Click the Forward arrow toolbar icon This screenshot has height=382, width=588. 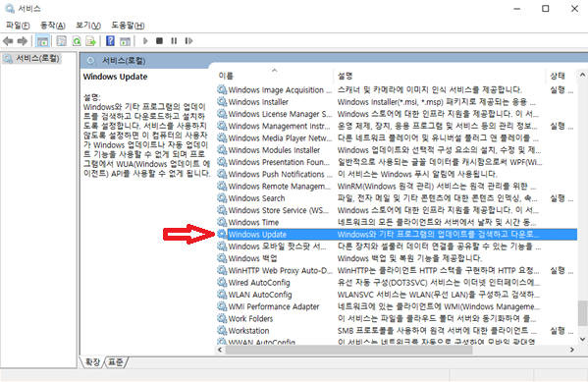23,41
